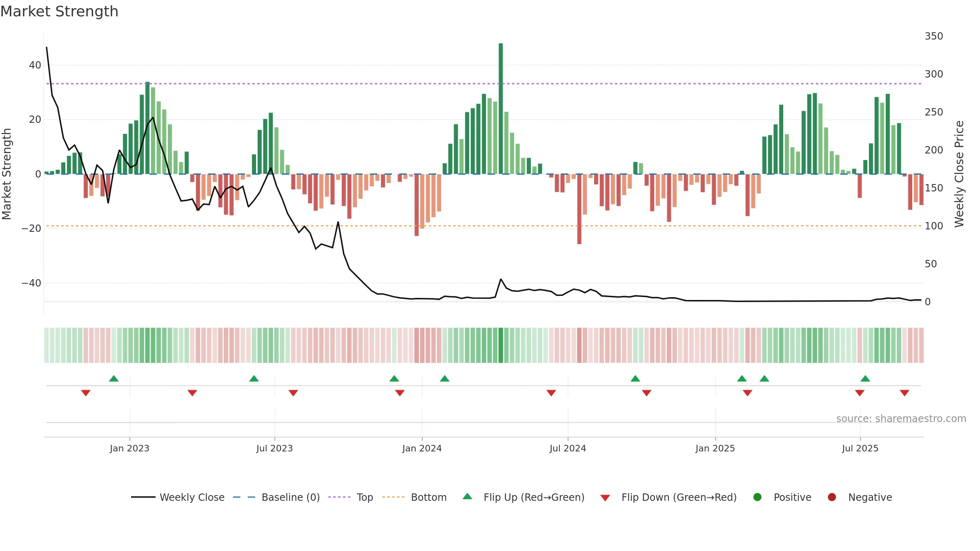The image size is (980, 551).
Task: Select the Flip Down marker just after Jul 2023
Action: coord(293,393)
